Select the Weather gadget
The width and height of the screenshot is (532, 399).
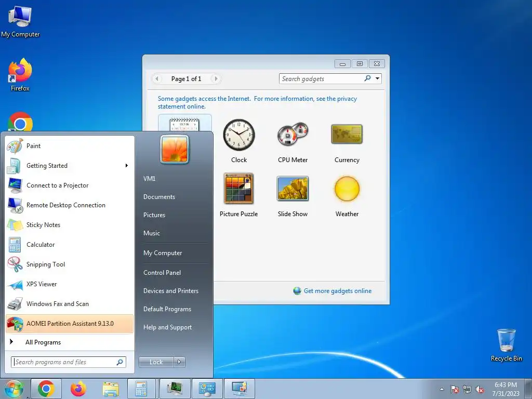pos(347,195)
